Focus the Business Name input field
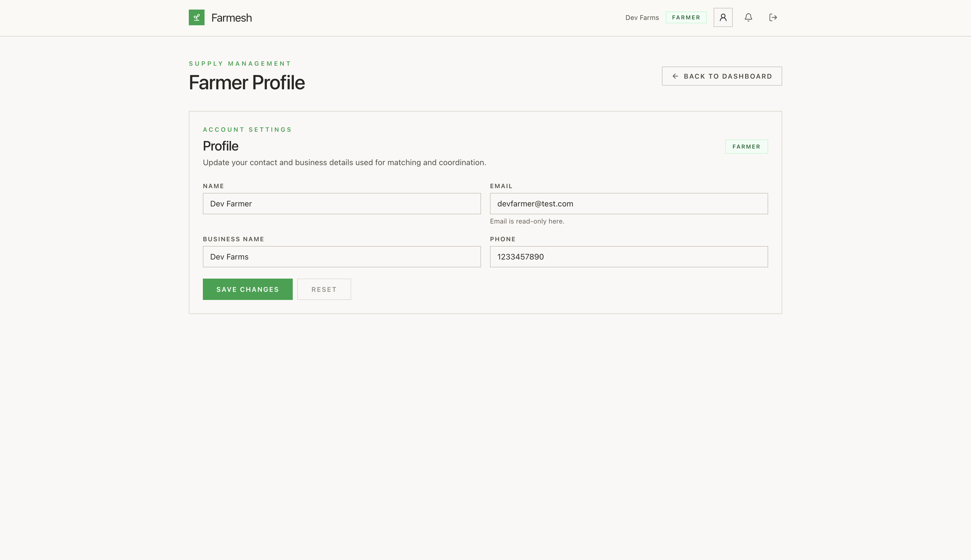The image size is (971, 560). coord(341,256)
